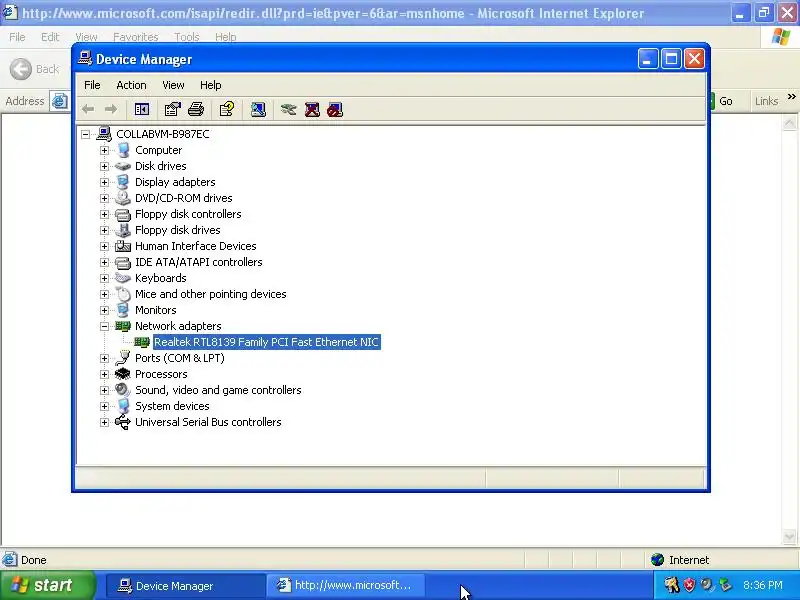Collapse the COLLABVM-B987EC root node
This screenshot has height=600, width=800.
(86, 134)
